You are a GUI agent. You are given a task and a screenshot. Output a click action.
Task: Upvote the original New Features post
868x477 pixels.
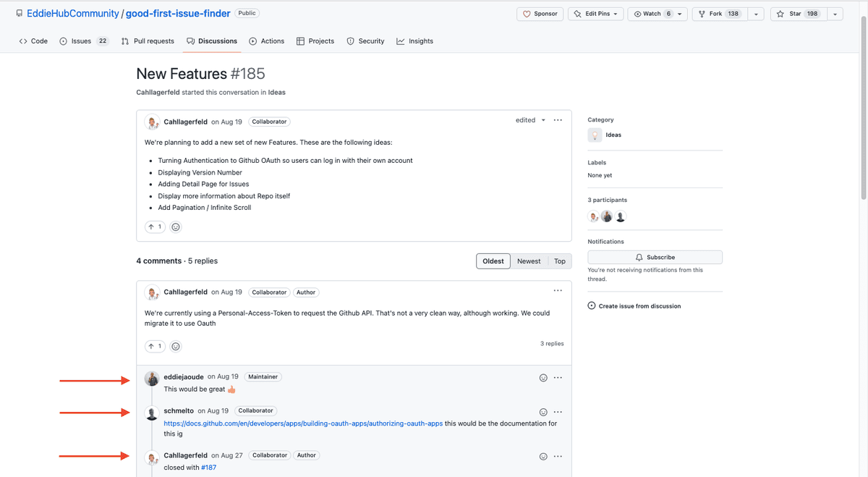[155, 227]
